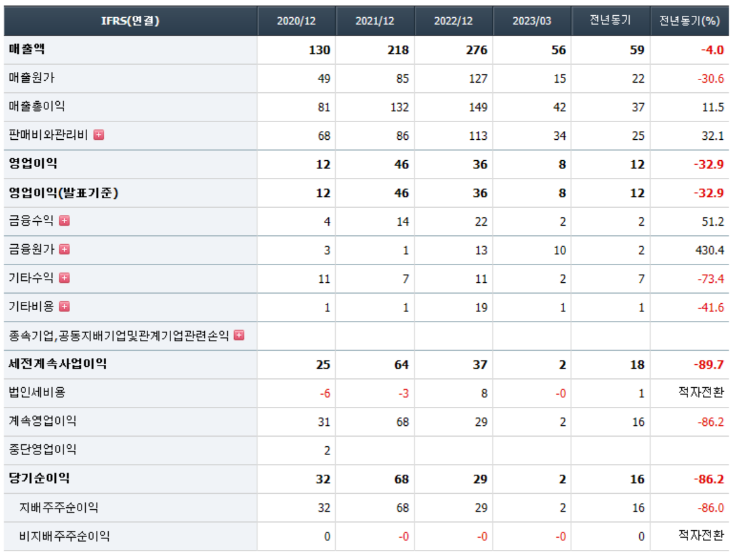Select the 매출원가 row label
This screenshot has width=734, height=560.
(x=31, y=77)
